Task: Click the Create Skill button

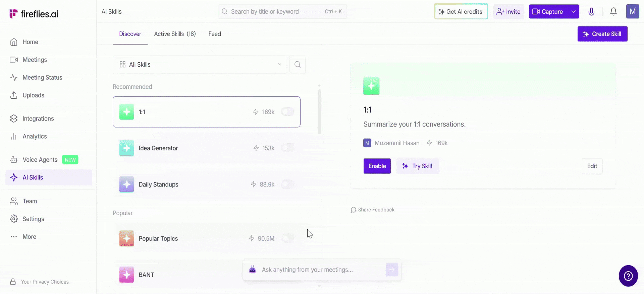Action: coord(602,34)
